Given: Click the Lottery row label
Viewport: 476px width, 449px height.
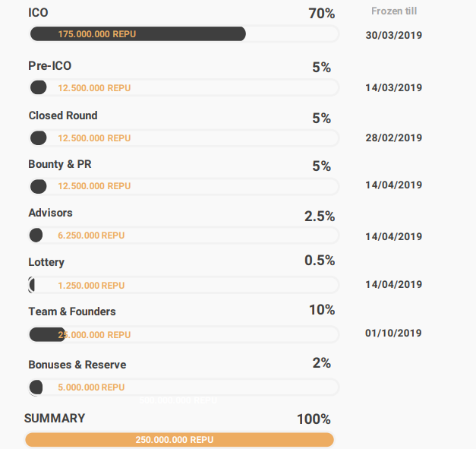Looking at the screenshot, I should [46, 262].
